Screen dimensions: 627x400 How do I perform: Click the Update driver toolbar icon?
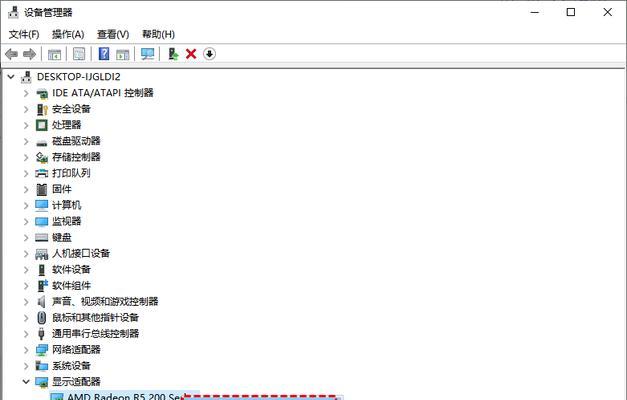[173, 54]
